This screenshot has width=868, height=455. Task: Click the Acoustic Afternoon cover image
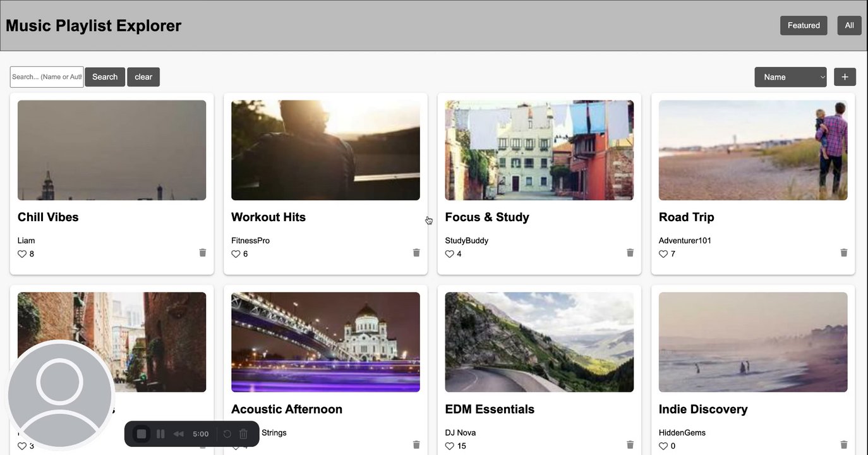point(325,342)
